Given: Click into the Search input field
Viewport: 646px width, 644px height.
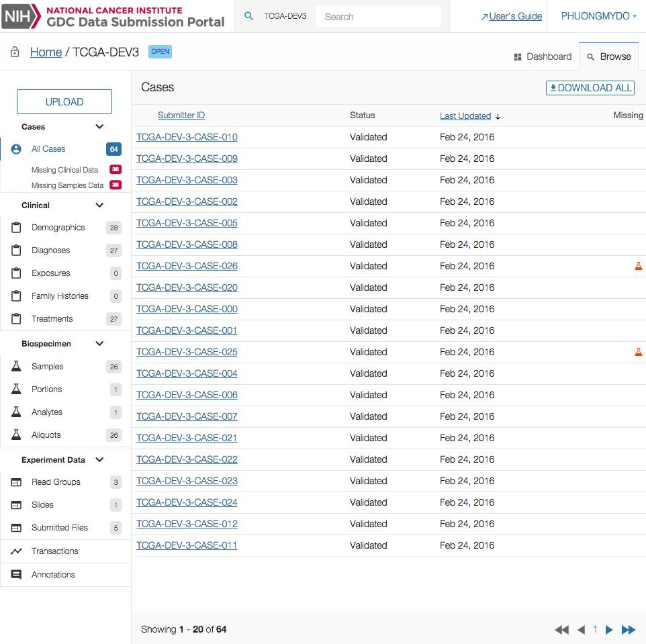Looking at the screenshot, I should [378, 17].
